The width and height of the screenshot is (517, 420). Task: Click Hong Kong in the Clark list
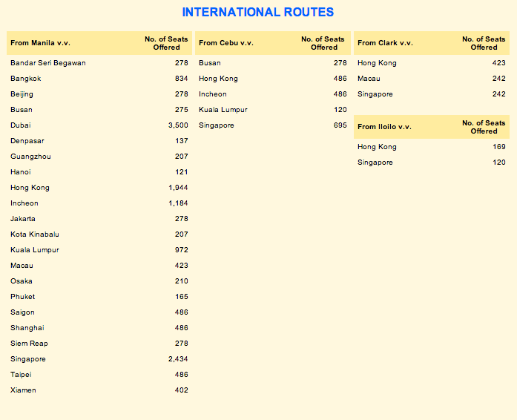(x=377, y=63)
